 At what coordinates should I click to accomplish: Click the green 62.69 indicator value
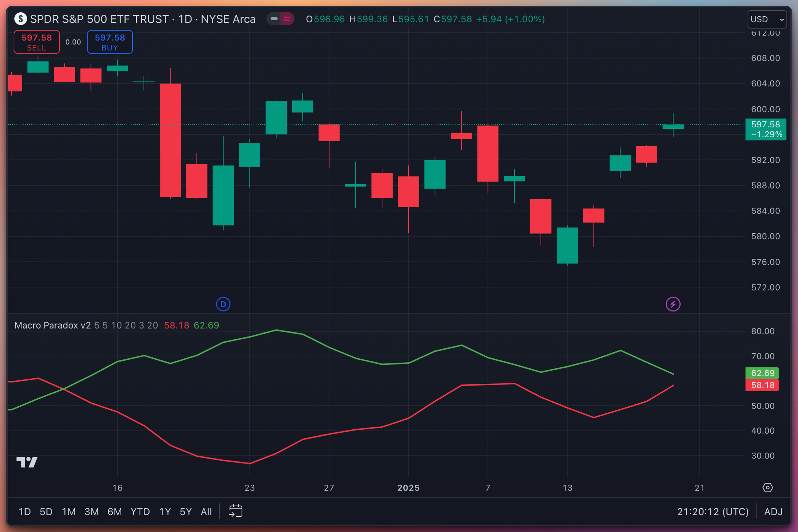(x=206, y=326)
